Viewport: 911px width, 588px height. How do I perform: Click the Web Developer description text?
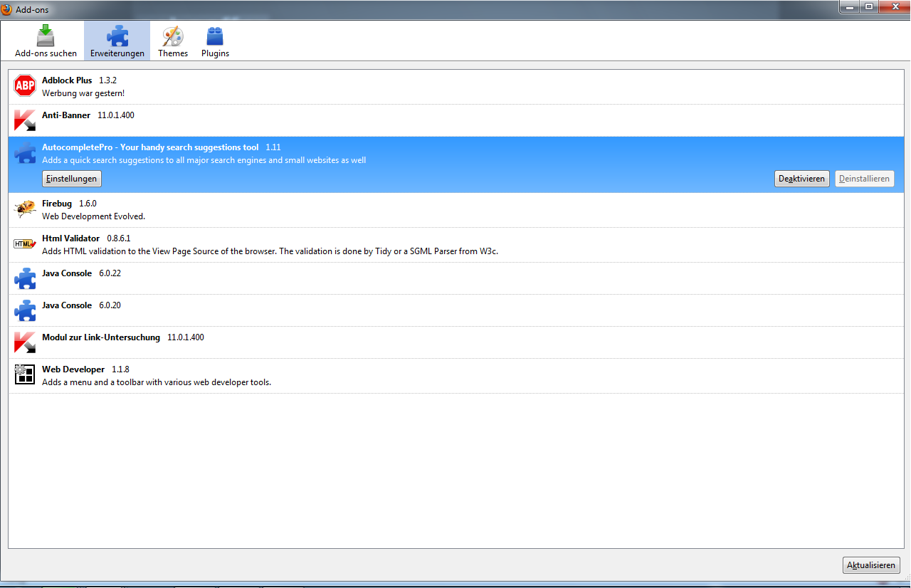pyautogui.click(x=157, y=382)
